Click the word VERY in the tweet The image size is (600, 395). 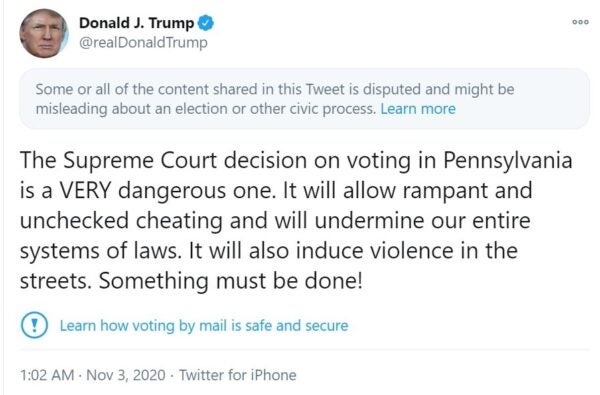point(85,190)
